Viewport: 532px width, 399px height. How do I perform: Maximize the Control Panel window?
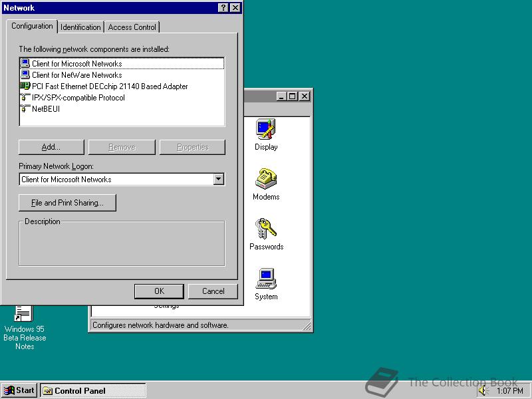tap(292, 96)
